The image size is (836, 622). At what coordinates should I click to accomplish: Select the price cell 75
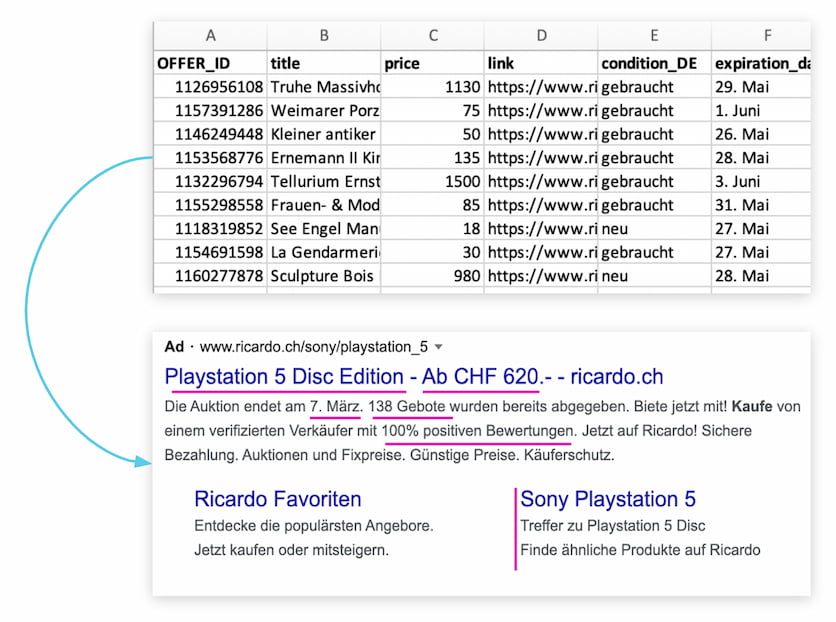433,110
